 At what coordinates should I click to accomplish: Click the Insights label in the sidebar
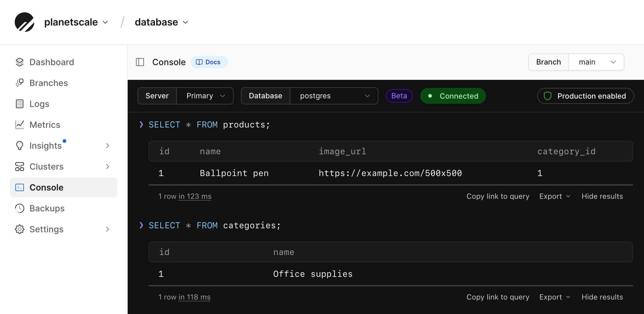(x=46, y=146)
